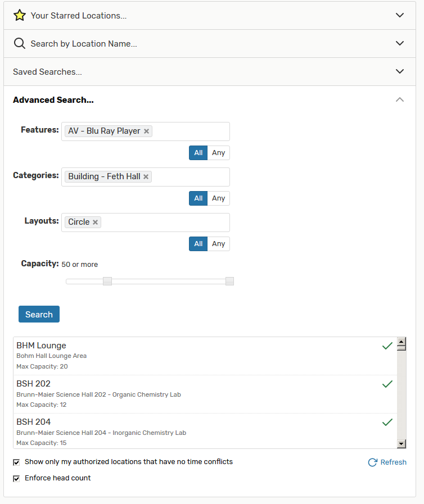Expand the Saved Searches section

(400, 72)
